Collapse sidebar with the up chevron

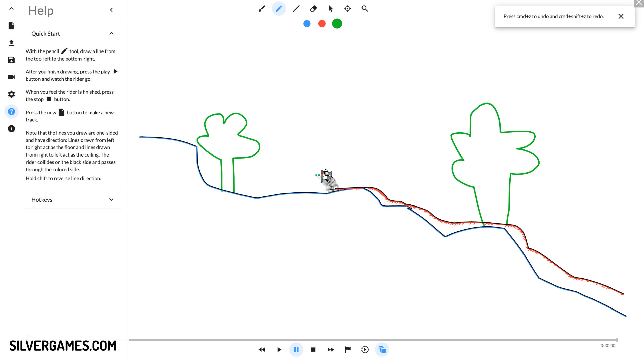point(11,9)
